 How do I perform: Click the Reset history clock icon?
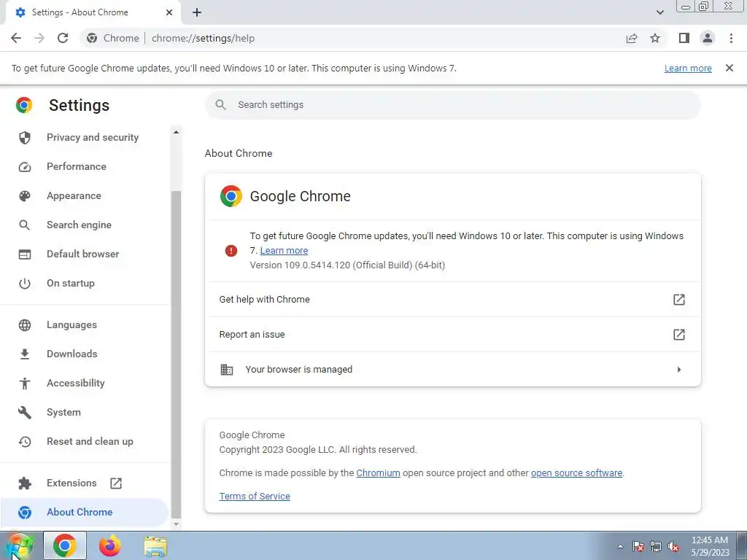pos(25,441)
